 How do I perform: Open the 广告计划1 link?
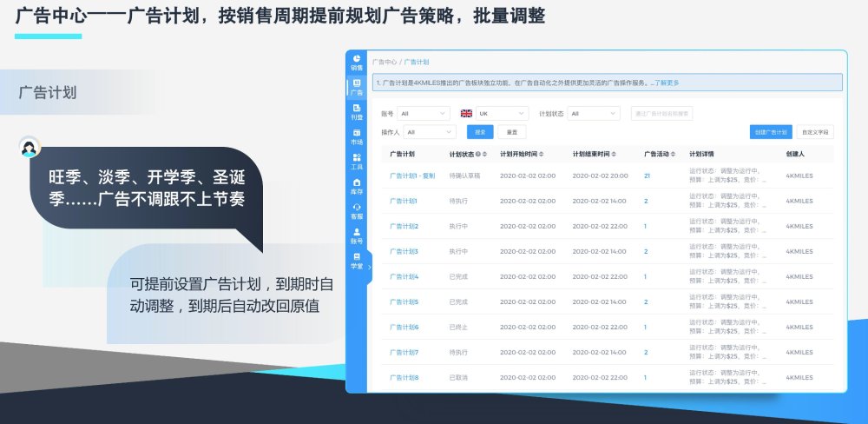point(403,202)
